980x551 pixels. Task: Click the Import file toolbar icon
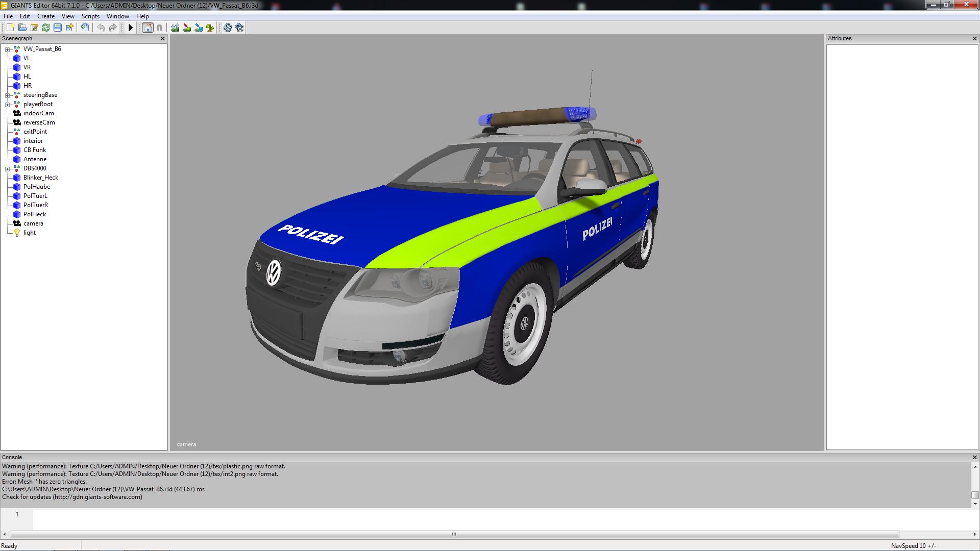pyautogui.click(x=85, y=28)
